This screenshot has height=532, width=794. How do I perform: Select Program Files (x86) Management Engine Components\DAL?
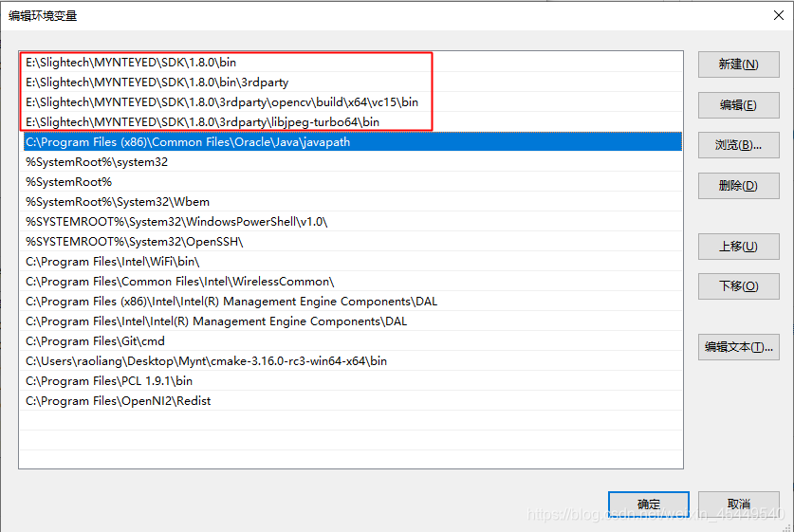click(353, 302)
